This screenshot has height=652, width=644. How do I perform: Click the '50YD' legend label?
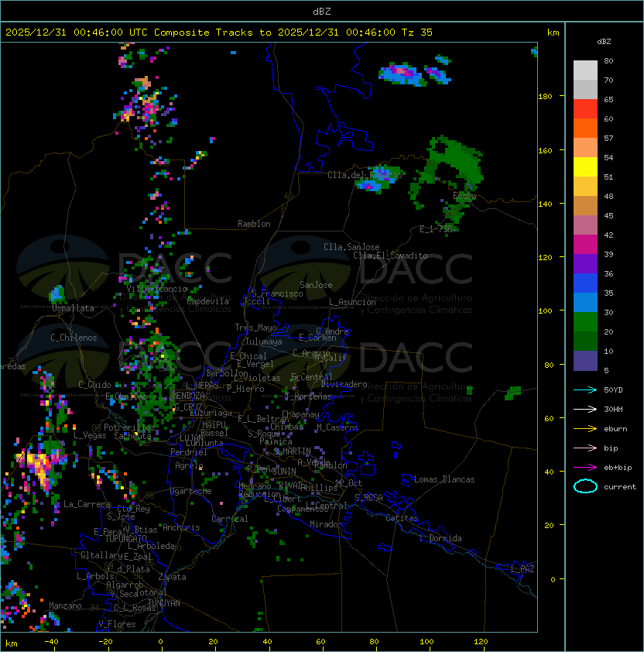coord(613,390)
